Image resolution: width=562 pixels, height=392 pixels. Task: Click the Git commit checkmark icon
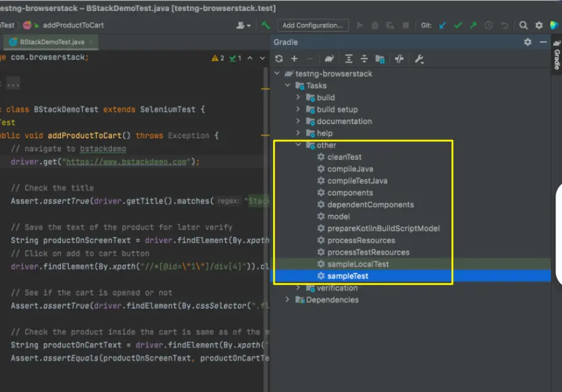pos(458,26)
